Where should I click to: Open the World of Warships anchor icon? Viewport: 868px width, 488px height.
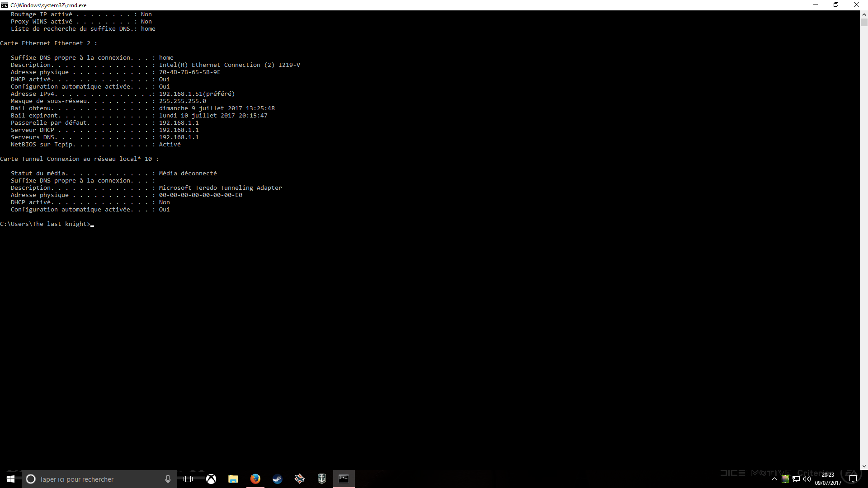(321, 479)
